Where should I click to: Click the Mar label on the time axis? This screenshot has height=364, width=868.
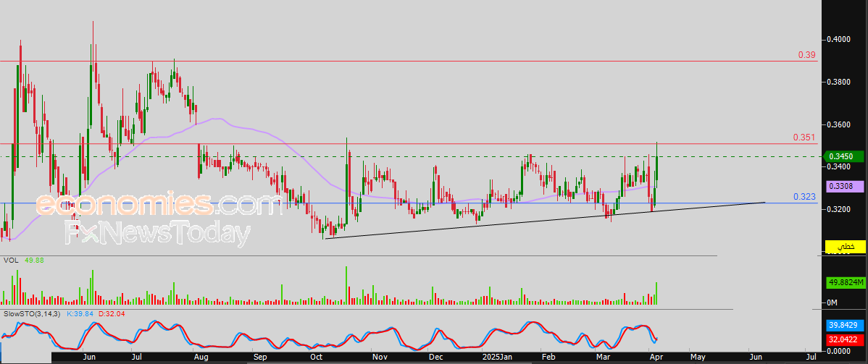tap(602, 357)
